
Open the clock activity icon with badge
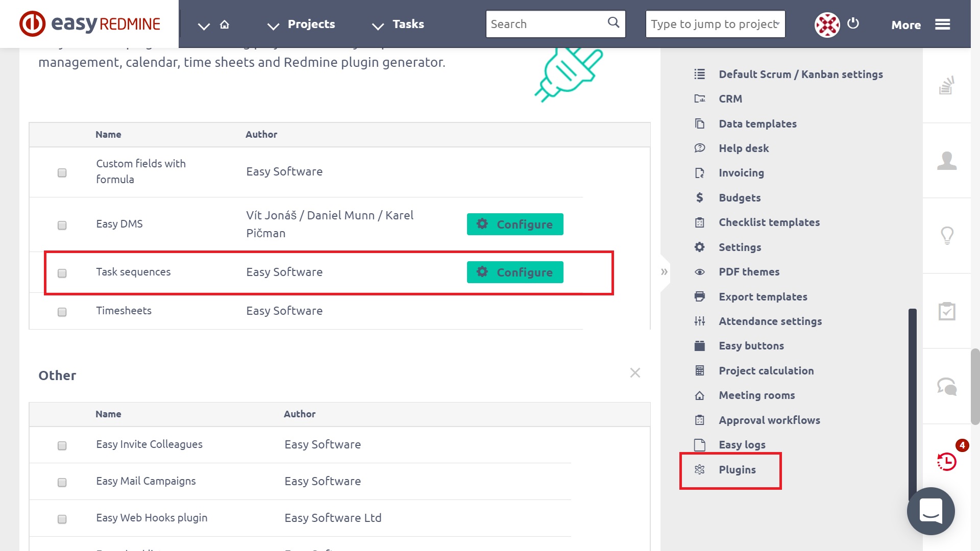point(947,461)
